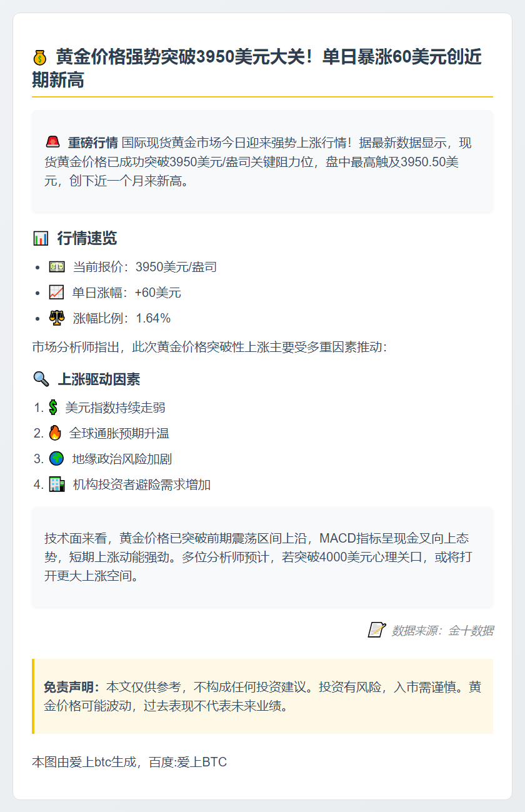Click the 行情速览 section heading
The height and width of the screenshot is (812, 525).
click(87, 238)
